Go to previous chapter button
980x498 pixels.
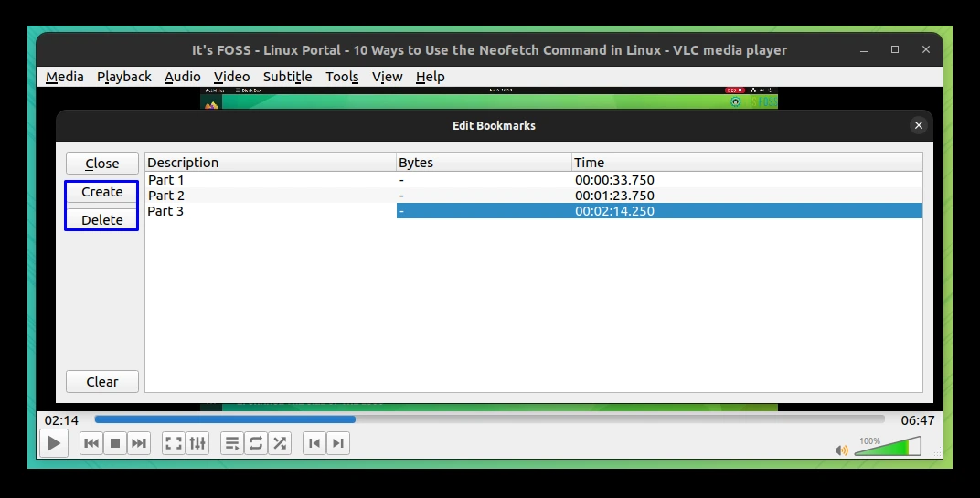pyautogui.click(x=314, y=443)
